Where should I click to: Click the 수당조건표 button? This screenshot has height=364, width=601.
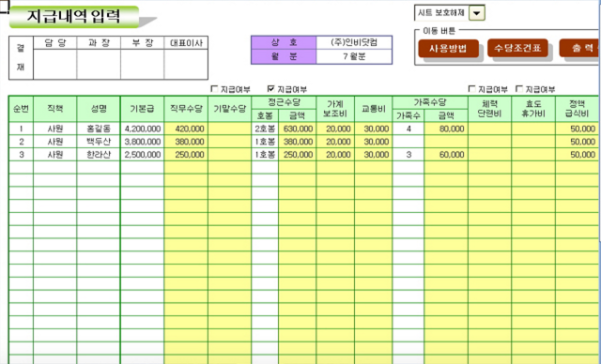(517, 48)
